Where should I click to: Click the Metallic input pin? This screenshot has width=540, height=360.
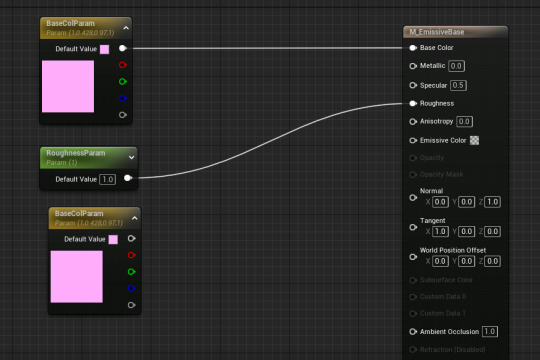pyautogui.click(x=413, y=66)
